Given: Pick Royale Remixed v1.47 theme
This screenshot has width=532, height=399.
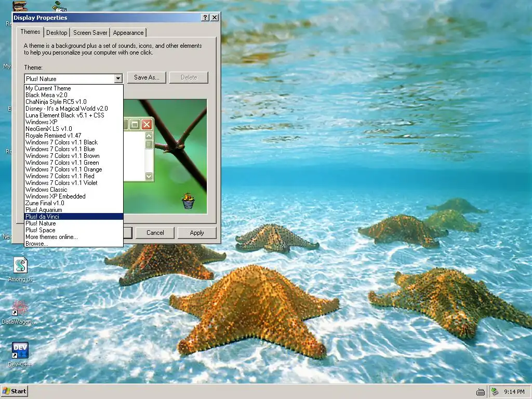Looking at the screenshot, I should [x=74, y=136].
